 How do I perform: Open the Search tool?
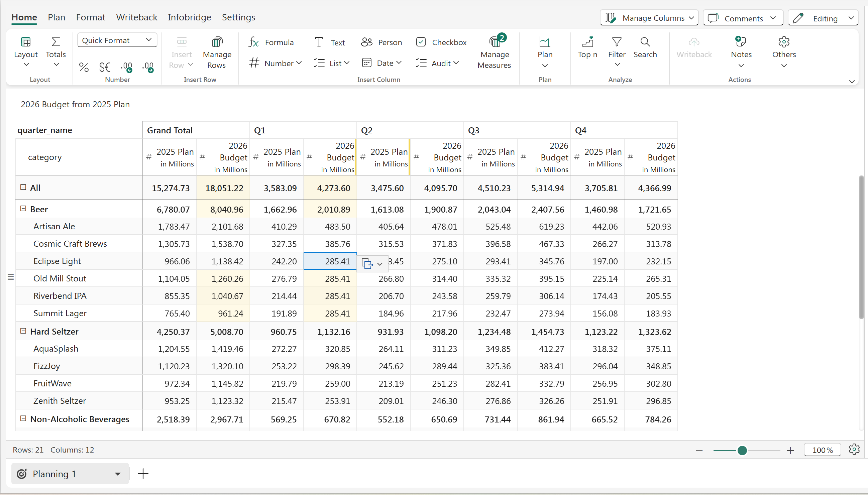(x=645, y=47)
